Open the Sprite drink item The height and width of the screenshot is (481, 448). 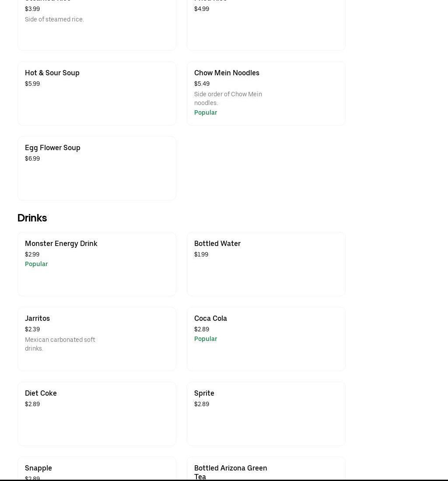204,393
